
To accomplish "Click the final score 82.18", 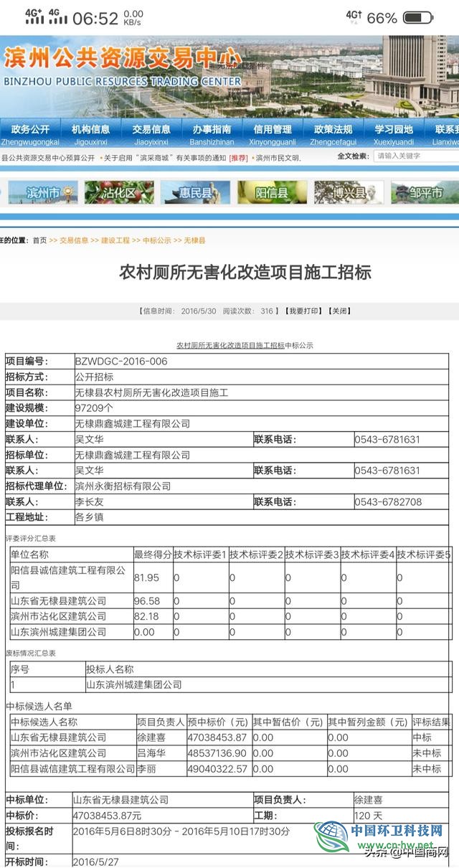I will tap(147, 616).
